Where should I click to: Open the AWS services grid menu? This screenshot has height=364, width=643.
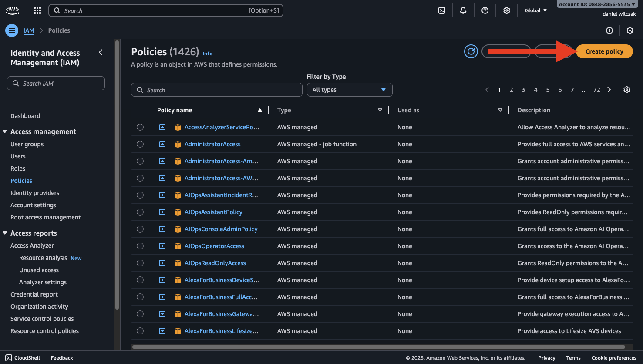37,10
